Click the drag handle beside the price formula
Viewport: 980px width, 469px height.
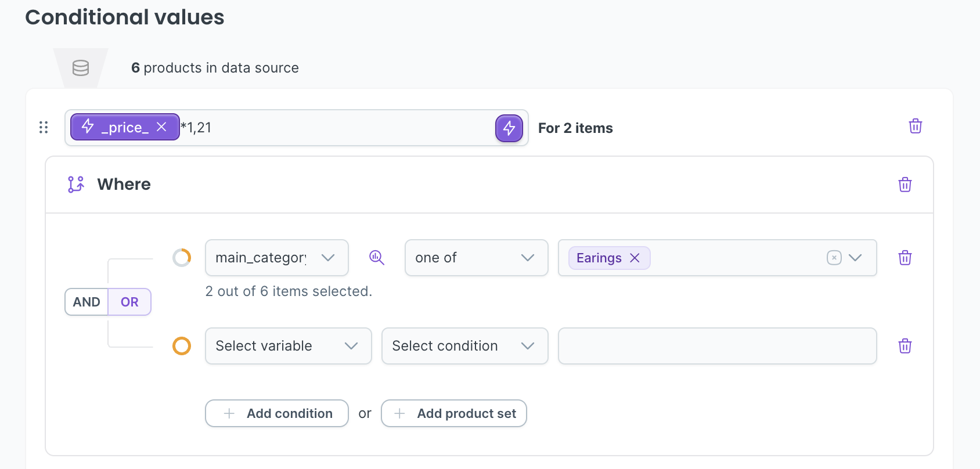click(x=44, y=127)
